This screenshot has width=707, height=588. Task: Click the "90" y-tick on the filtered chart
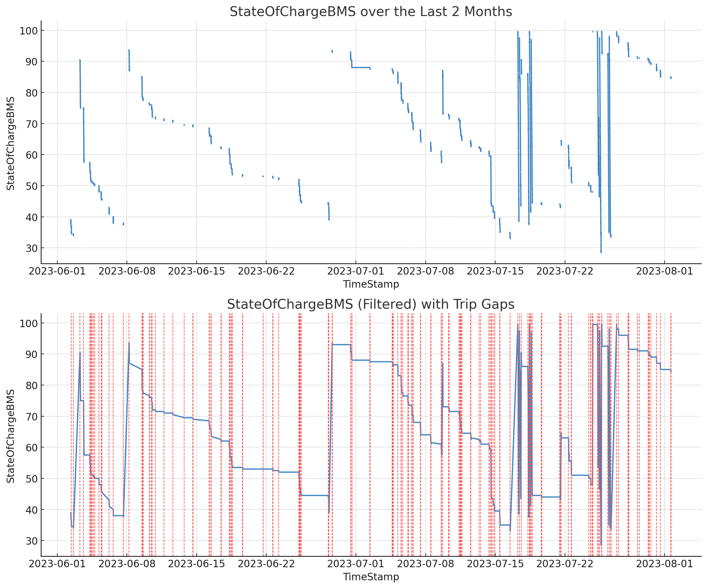(32, 355)
